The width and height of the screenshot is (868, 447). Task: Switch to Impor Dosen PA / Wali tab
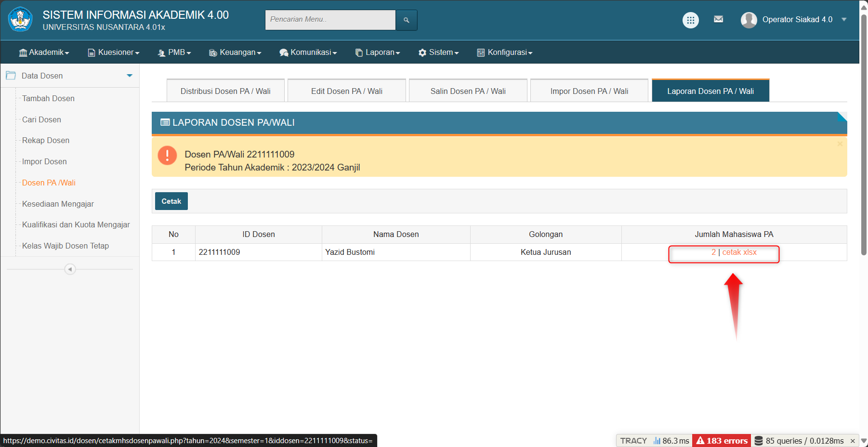pos(589,91)
